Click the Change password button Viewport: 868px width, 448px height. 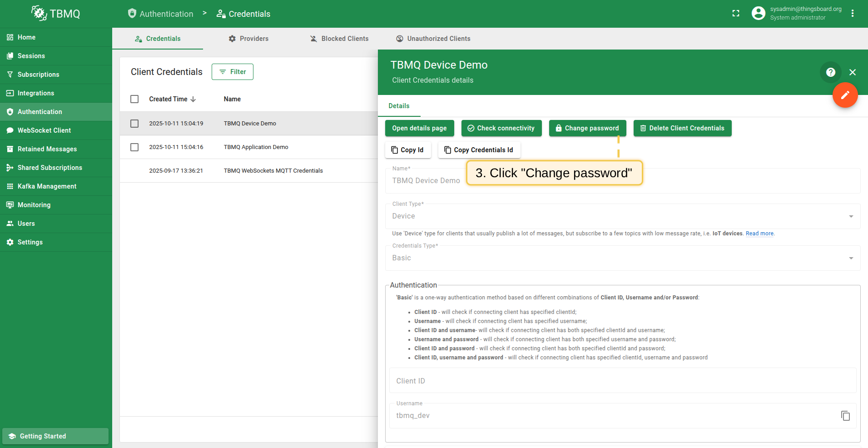click(587, 128)
